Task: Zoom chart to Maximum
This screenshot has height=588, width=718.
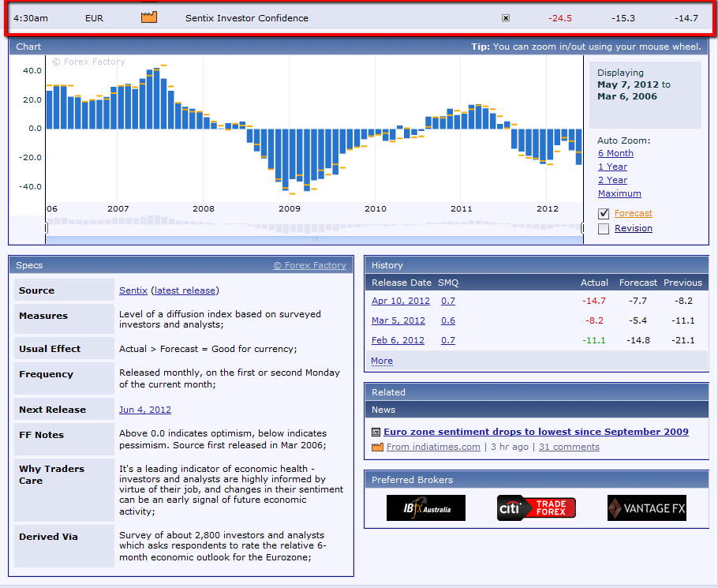Action: point(619,193)
